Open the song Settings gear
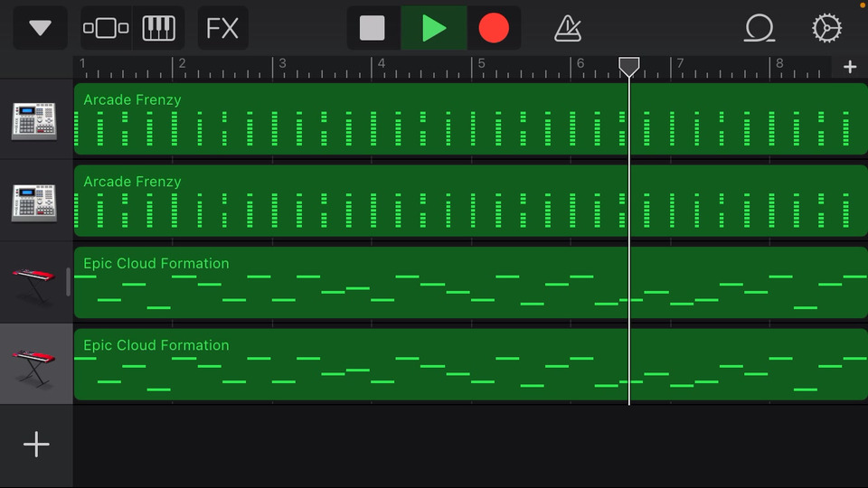 point(827,28)
